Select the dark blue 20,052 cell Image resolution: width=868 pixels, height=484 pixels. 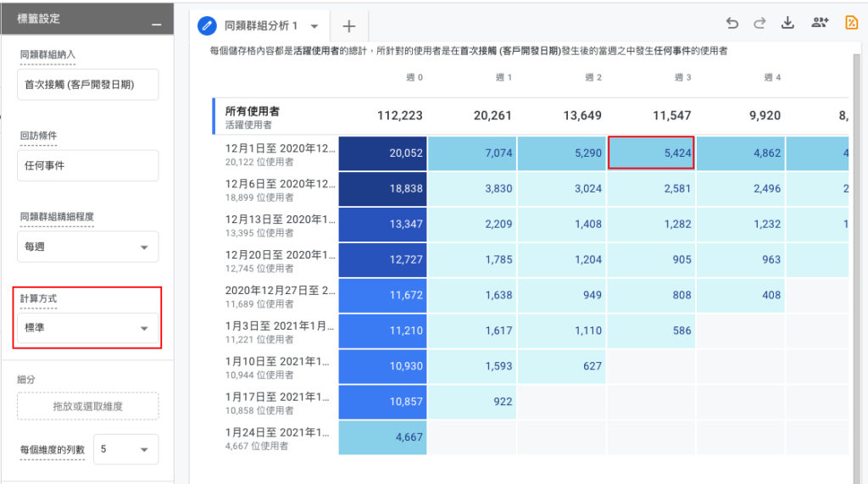[x=382, y=153]
